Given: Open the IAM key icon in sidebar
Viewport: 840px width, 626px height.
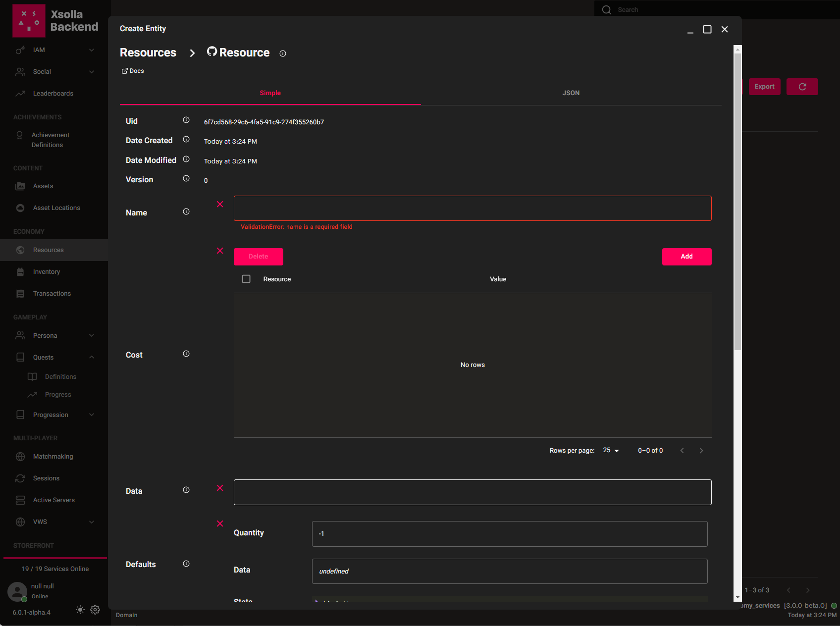Looking at the screenshot, I should (20, 50).
